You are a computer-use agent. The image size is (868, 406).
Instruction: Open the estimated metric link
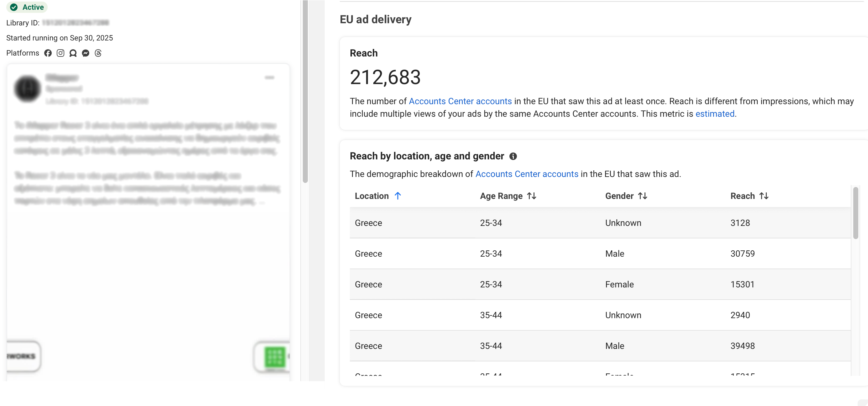[715, 114]
